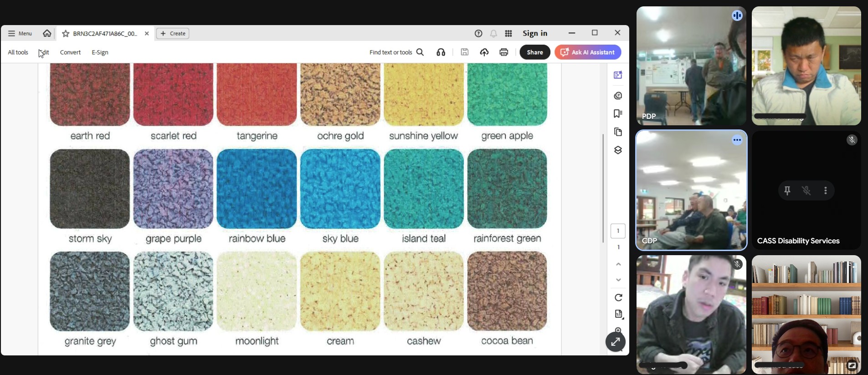This screenshot has width=868, height=375.
Task: Go to next page with down chevron
Action: 618,280
